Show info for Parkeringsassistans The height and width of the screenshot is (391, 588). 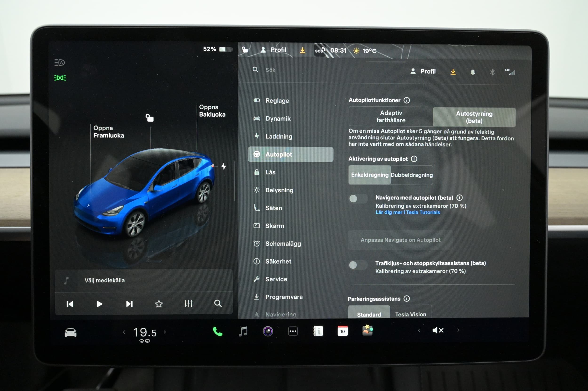click(x=407, y=299)
